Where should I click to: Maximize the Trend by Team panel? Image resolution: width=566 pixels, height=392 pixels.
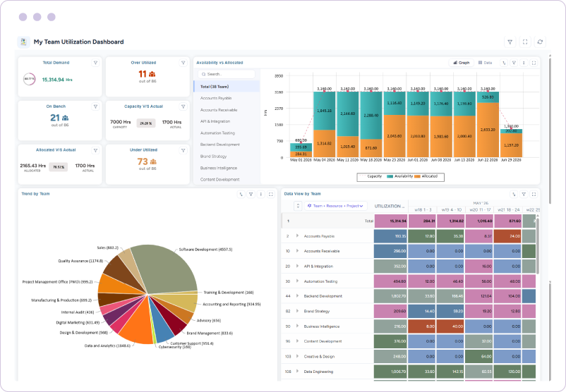coord(271,195)
